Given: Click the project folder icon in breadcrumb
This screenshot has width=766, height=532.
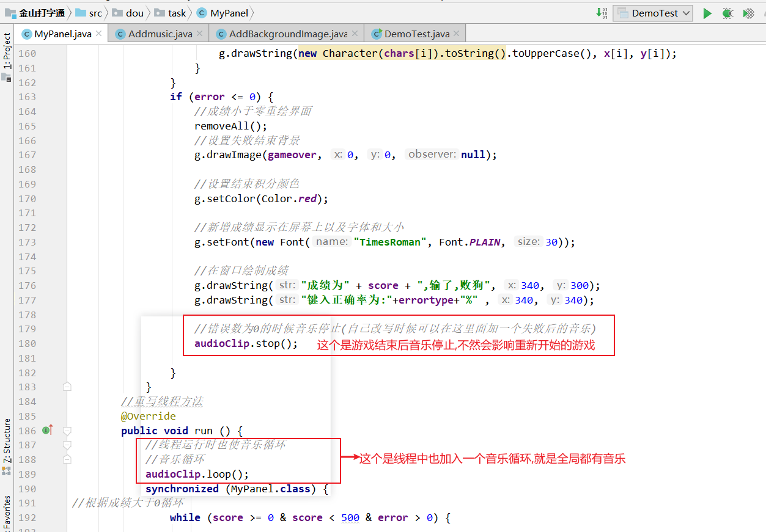Looking at the screenshot, I should click(x=10, y=13).
